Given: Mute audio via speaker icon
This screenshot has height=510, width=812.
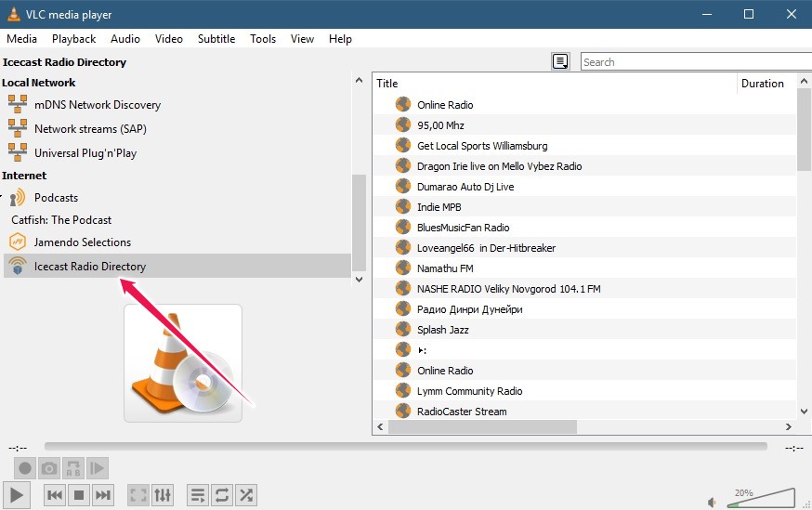Looking at the screenshot, I should (x=713, y=503).
